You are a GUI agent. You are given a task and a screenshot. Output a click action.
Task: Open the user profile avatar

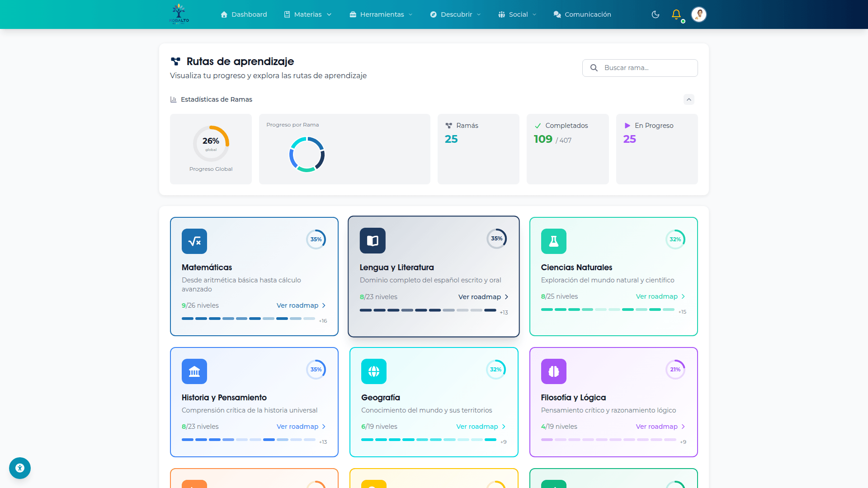coord(698,14)
